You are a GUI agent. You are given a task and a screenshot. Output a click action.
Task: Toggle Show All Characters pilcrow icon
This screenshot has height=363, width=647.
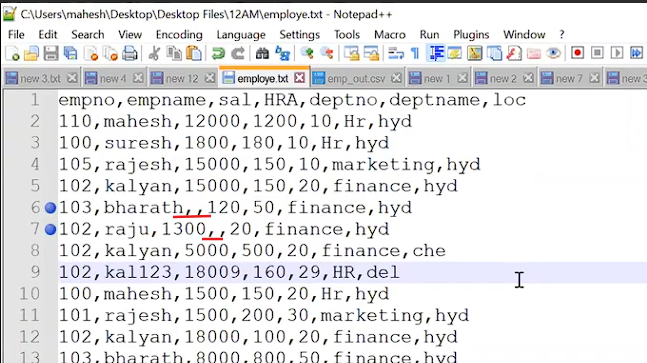(x=415, y=53)
